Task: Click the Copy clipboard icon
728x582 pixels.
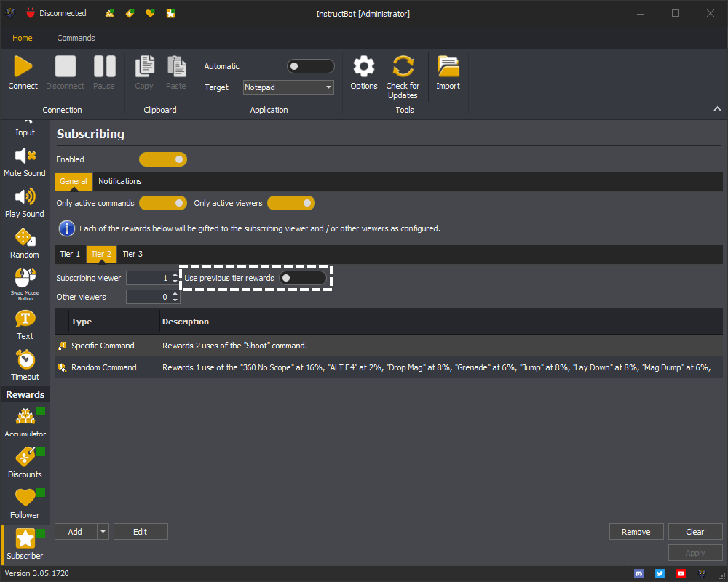Action: point(144,66)
